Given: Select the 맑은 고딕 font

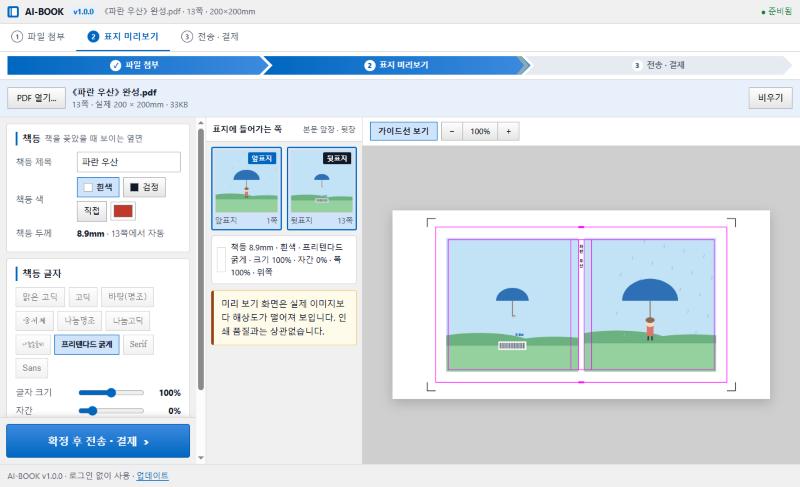Looking at the screenshot, I should [x=40, y=297].
